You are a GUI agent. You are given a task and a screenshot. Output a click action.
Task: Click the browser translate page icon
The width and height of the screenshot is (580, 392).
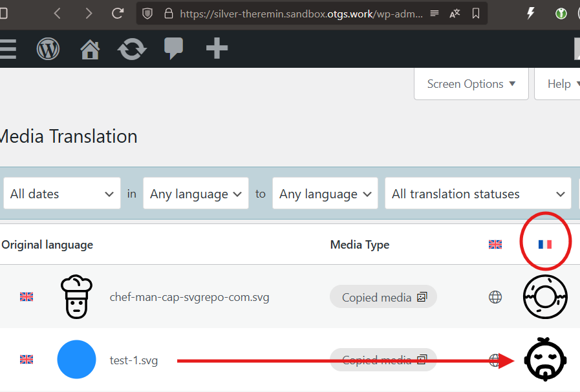coord(455,13)
